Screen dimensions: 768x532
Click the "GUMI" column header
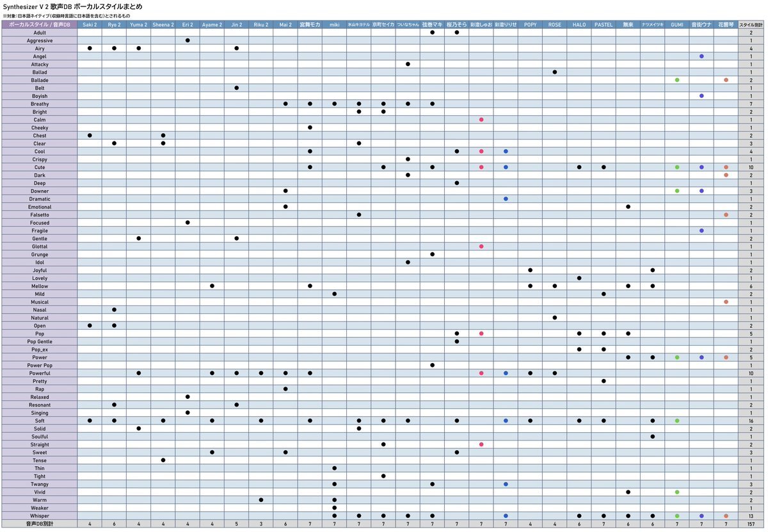[677, 24]
